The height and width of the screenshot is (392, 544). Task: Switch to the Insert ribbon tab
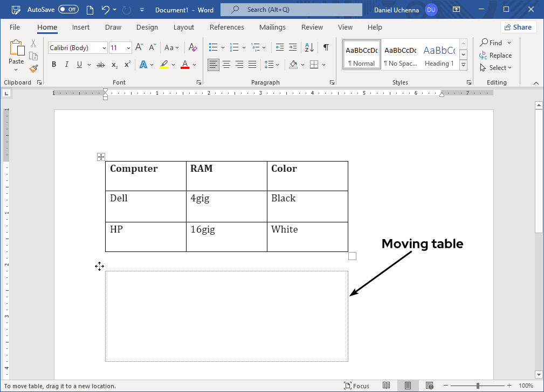80,27
